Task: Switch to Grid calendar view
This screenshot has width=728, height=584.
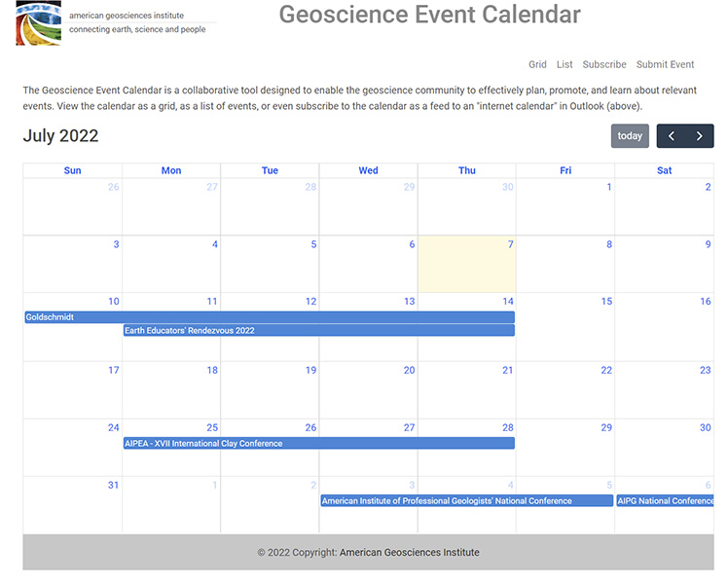Action: pyautogui.click(x=537, y=64)
